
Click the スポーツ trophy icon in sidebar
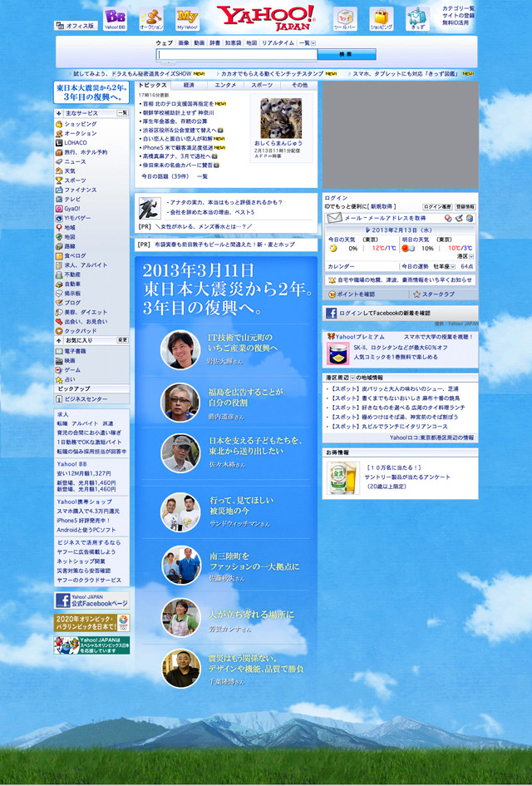coord(59,180)
